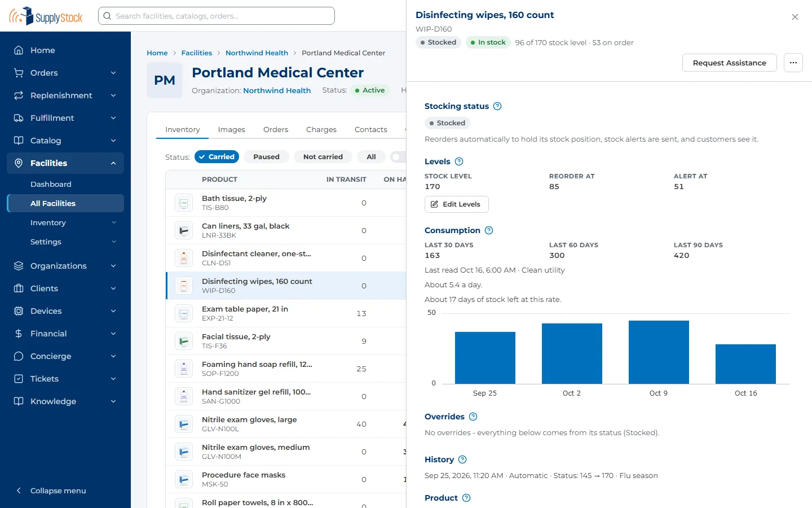Image resolution: width=812 pixels, height=508 pixels.
Task: Click the Can liners product image
Action: point(184,230)
